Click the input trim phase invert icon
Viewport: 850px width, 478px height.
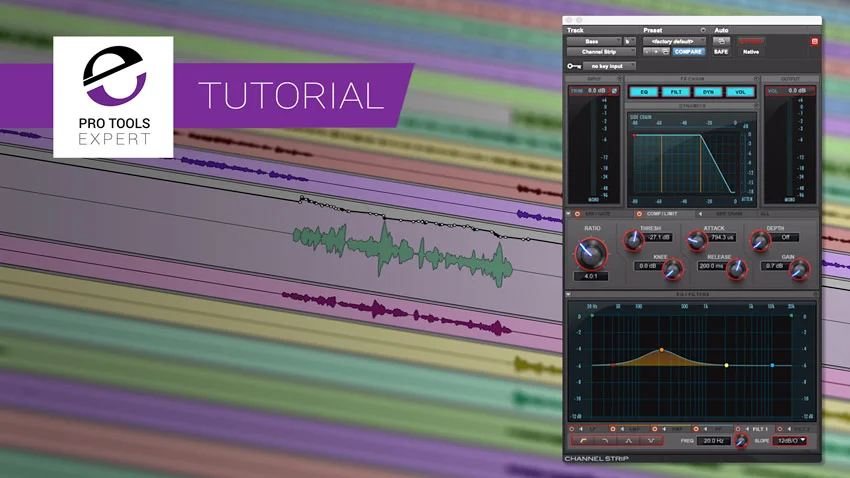pos(614,91)
